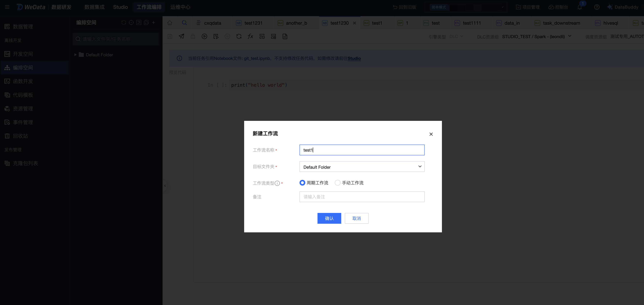The height and width of the screenshot is (305, 644).
Task: Click the run (play) icon in toolbar
Action: 204,37
